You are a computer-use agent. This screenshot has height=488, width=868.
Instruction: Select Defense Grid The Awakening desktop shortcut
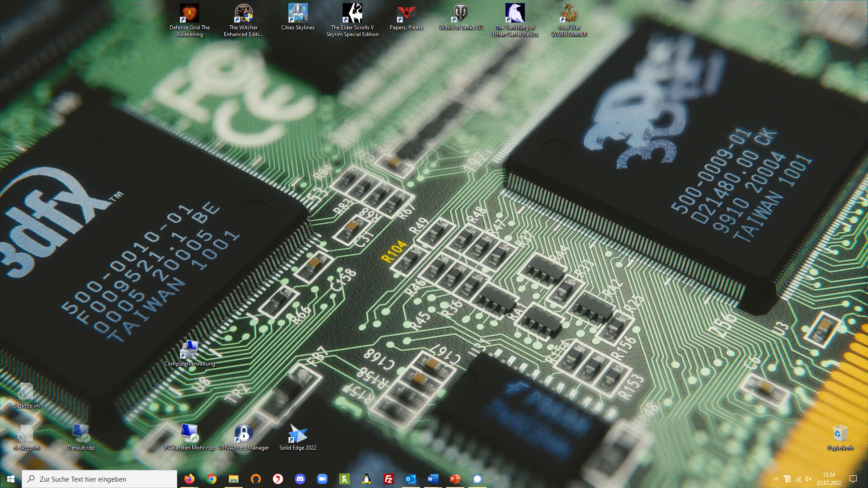[189, 20]
